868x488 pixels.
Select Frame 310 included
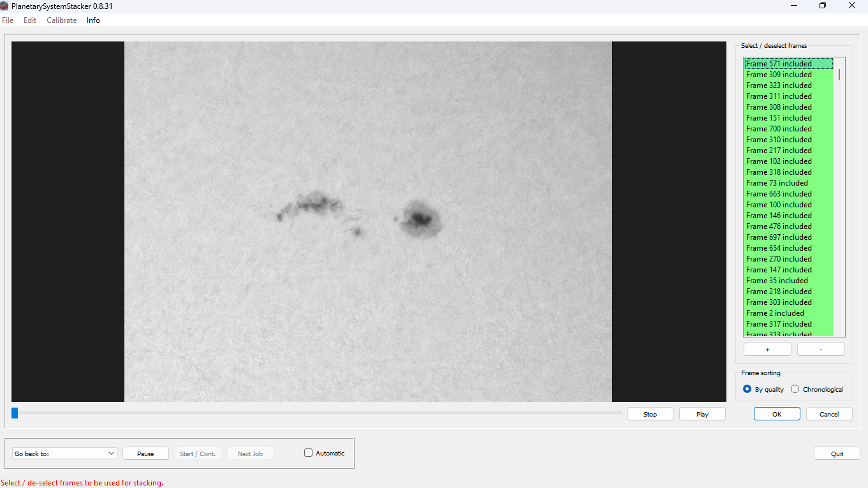789,140
